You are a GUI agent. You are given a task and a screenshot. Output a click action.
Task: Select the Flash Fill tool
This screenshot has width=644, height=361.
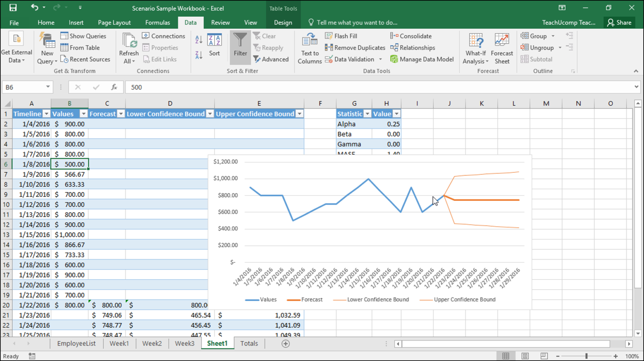click(x=341, y=36)
